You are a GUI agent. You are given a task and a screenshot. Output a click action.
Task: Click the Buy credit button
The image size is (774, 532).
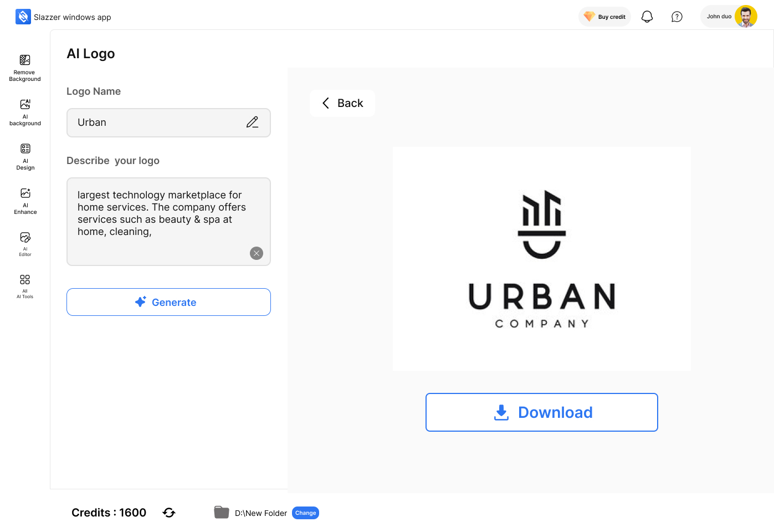(604, 17)
